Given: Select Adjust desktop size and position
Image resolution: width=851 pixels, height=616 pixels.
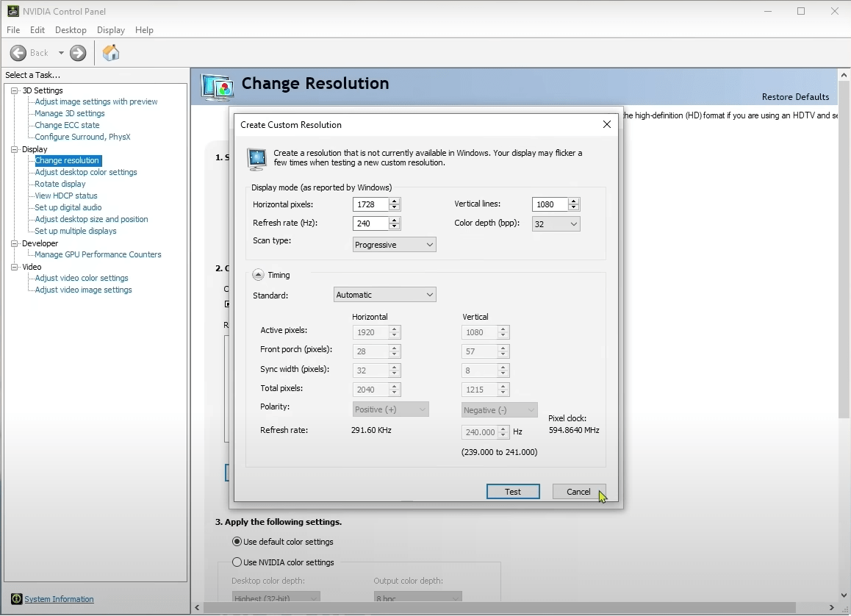Looking at the screenshot, I should point(91,219).
